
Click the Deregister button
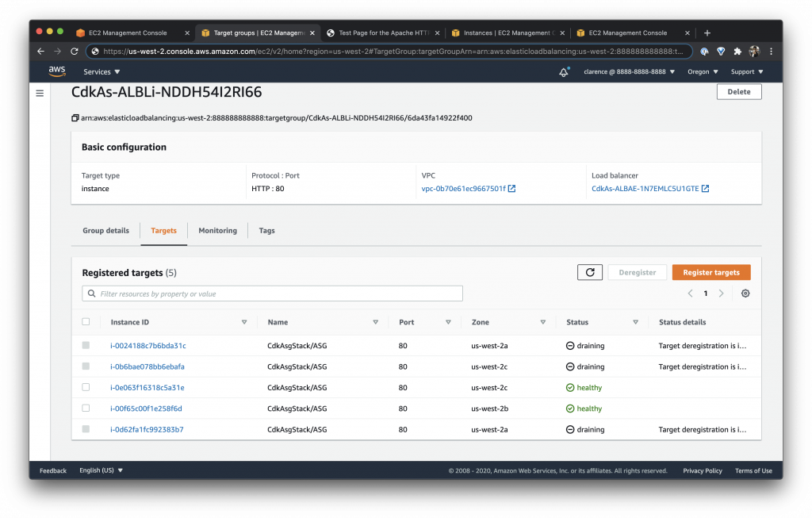(x=637, y=272)
